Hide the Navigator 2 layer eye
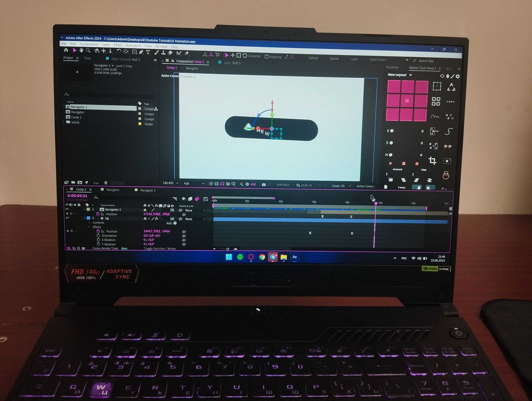 [67, 209]
